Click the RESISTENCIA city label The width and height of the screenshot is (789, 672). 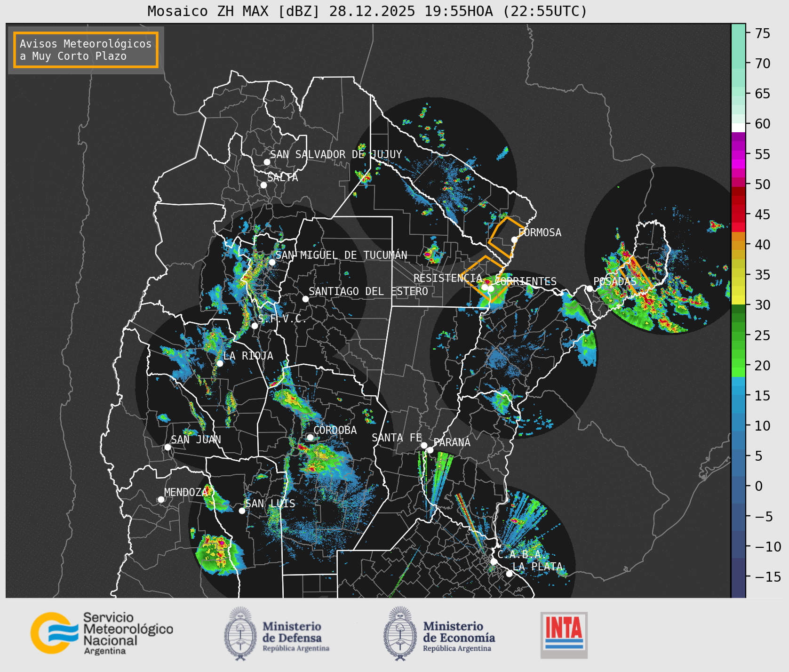coord(448,278)
